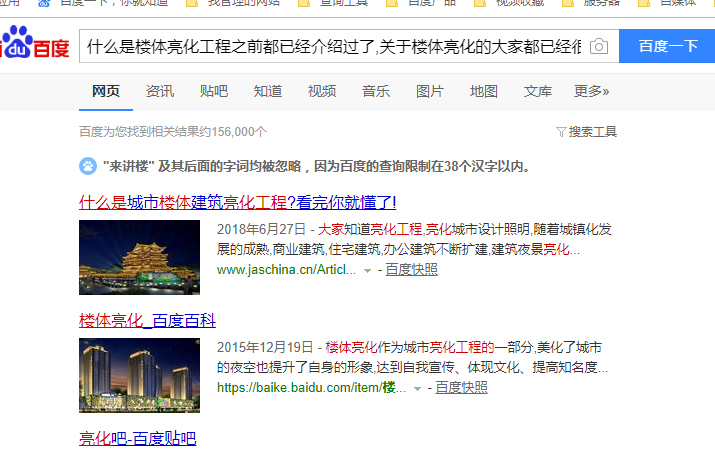Click the search query input field
This screenshot has width=715, height=454.
[x=335, y=46]
